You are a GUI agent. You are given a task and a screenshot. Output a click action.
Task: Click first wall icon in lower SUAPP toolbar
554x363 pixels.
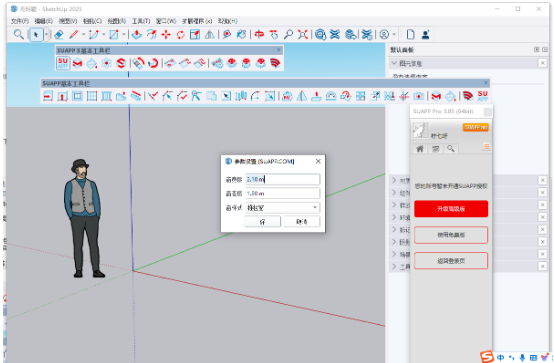pyautogui.click(x=48, y=96)
